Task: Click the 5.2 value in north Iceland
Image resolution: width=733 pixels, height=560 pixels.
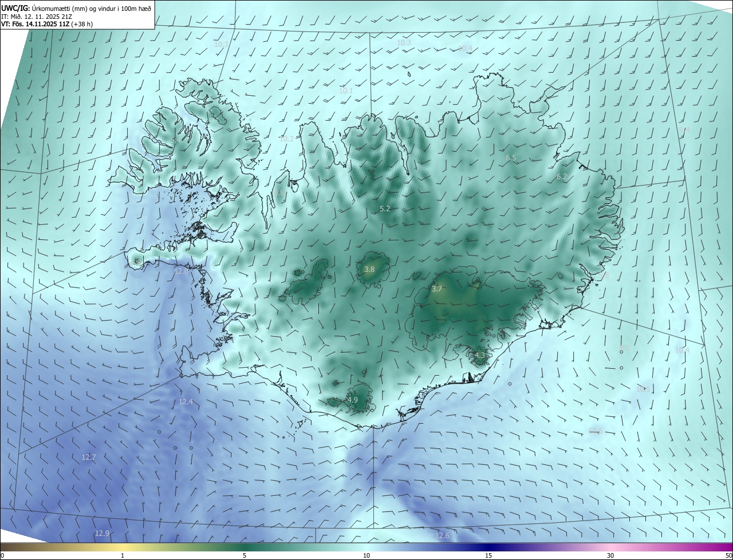Action: pyautogui.click(x=385, y=209)
